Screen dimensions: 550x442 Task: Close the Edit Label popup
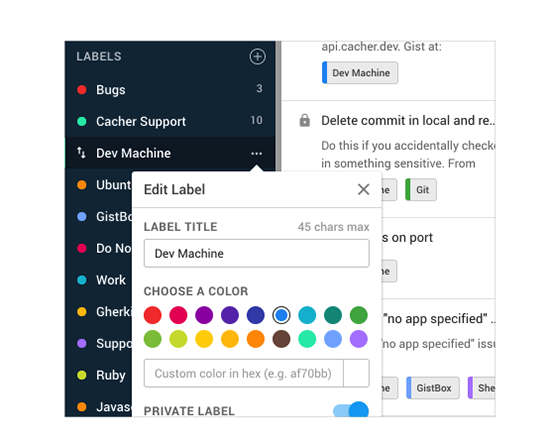click(363, 189)
